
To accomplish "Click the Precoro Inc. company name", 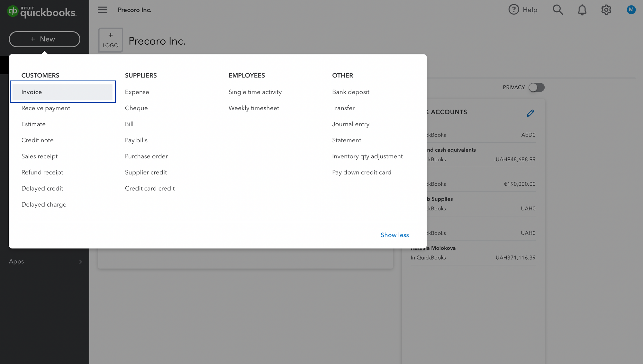I will pyautogui.click(x=135, y=10).
